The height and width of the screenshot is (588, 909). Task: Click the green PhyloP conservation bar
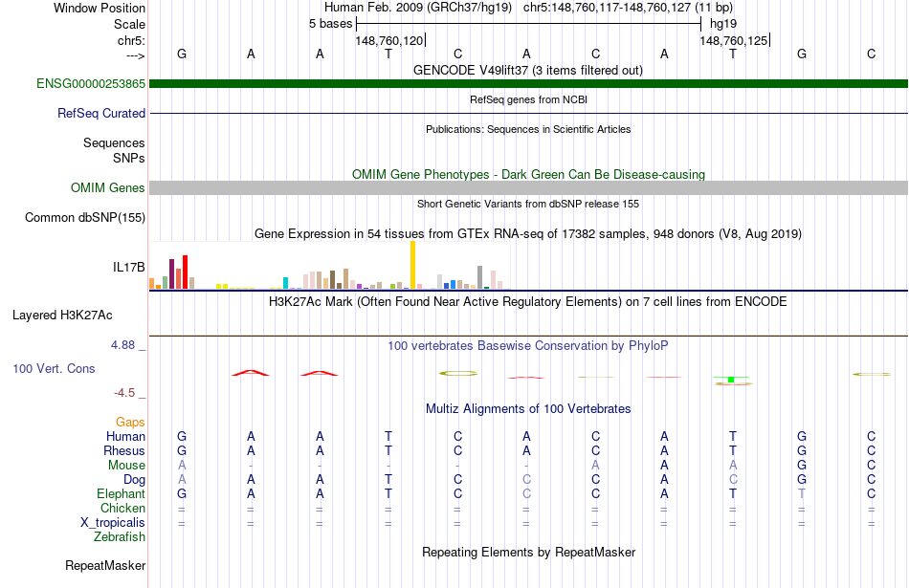click(731, 380)
